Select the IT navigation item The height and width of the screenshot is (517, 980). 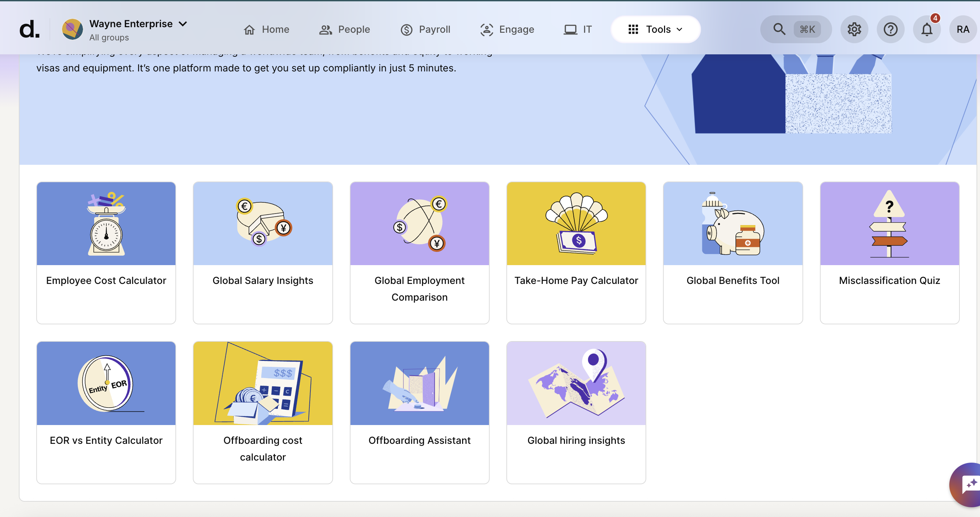pos(578,29)
